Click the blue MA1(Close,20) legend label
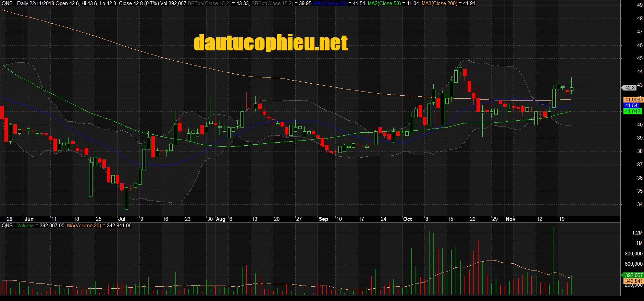Viewport: 644px width, 301px height. click(330, 3)
